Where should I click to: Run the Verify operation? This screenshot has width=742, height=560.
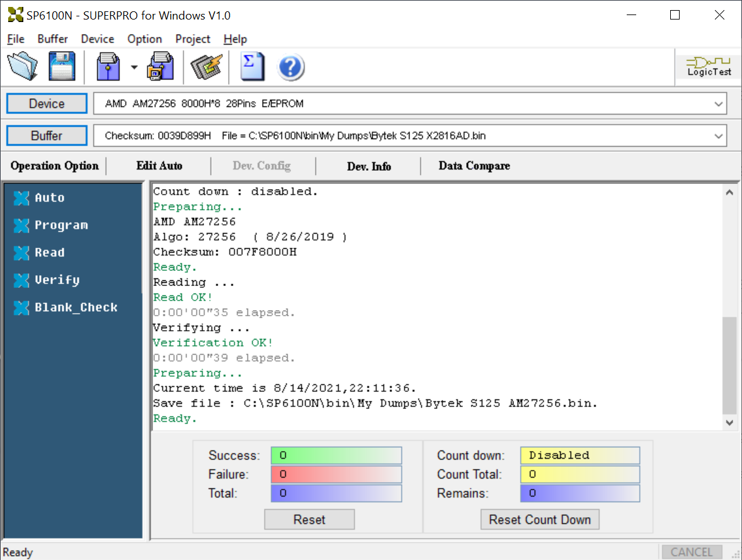[57, 280]
